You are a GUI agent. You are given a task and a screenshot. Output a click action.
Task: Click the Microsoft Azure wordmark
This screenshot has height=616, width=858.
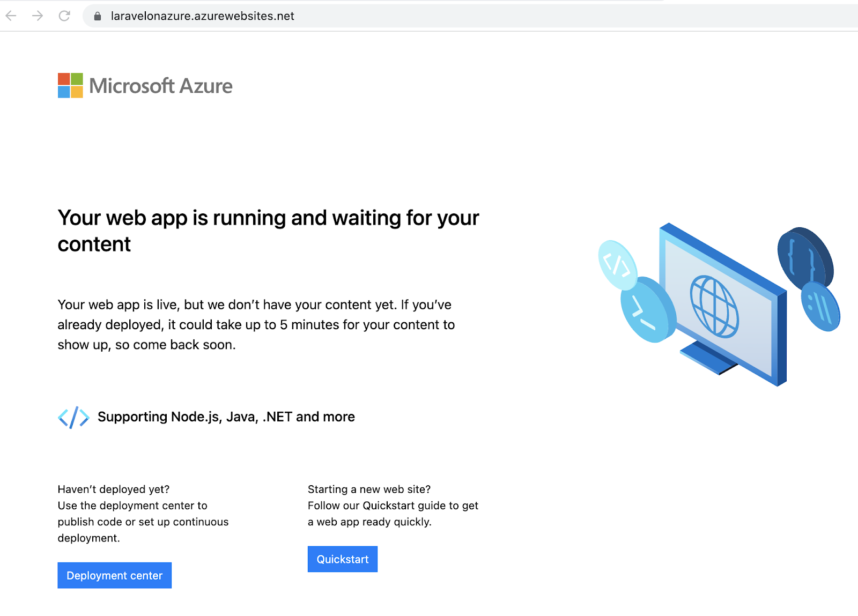click(161, 86)
